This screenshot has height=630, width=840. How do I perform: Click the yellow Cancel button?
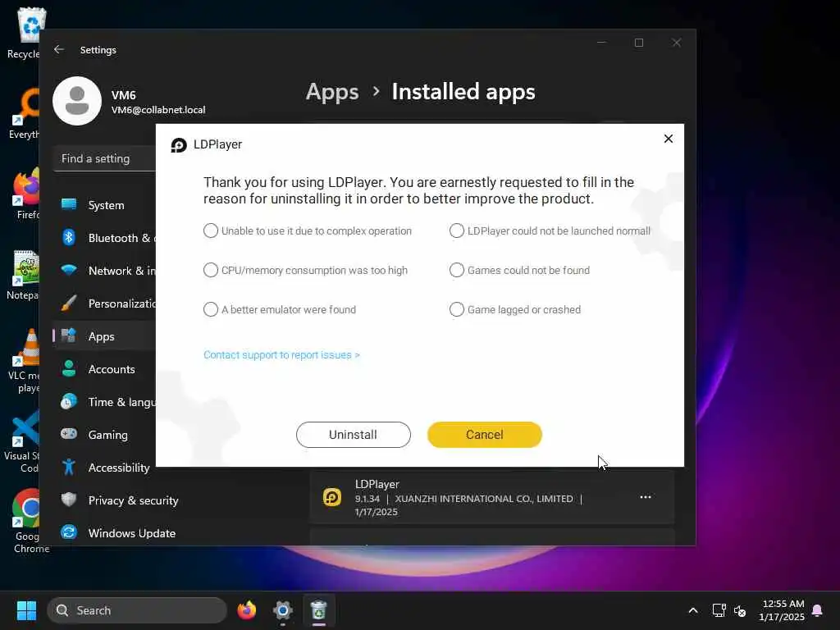point(484,435)
